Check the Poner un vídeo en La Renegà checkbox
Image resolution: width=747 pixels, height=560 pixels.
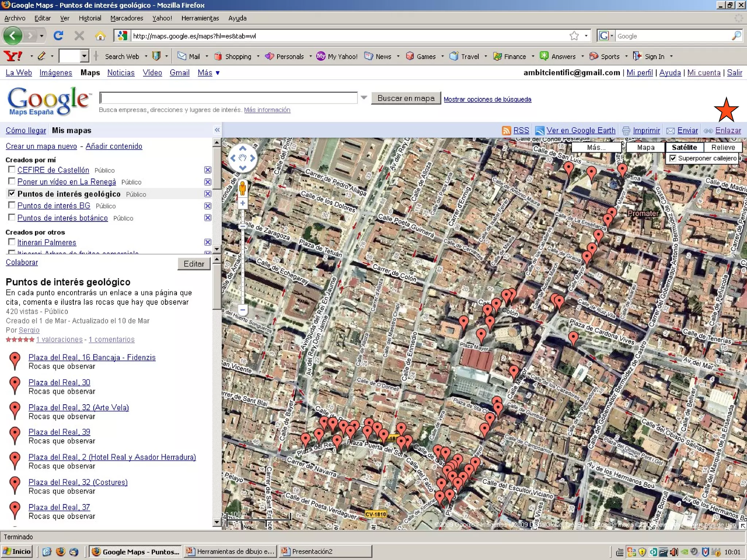click(x=12, y=181)
